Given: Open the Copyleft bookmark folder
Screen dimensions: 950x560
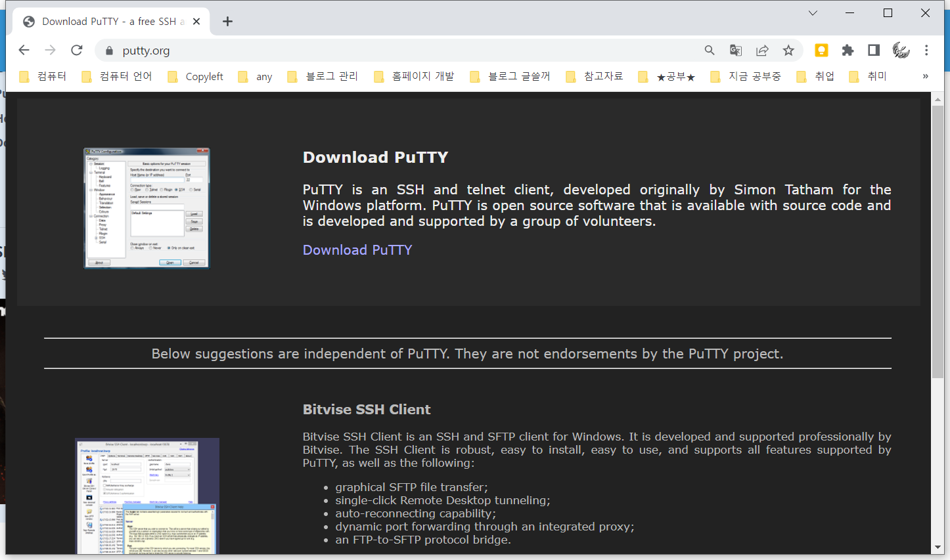Looking at the screenshot, I should [196, 76].
